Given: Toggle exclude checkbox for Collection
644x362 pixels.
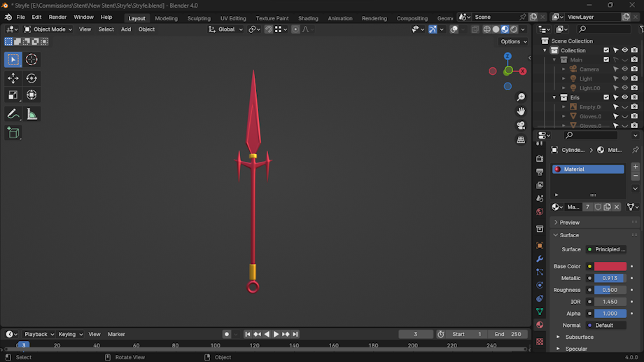Looking at the screenshot, I should [606, 50].
